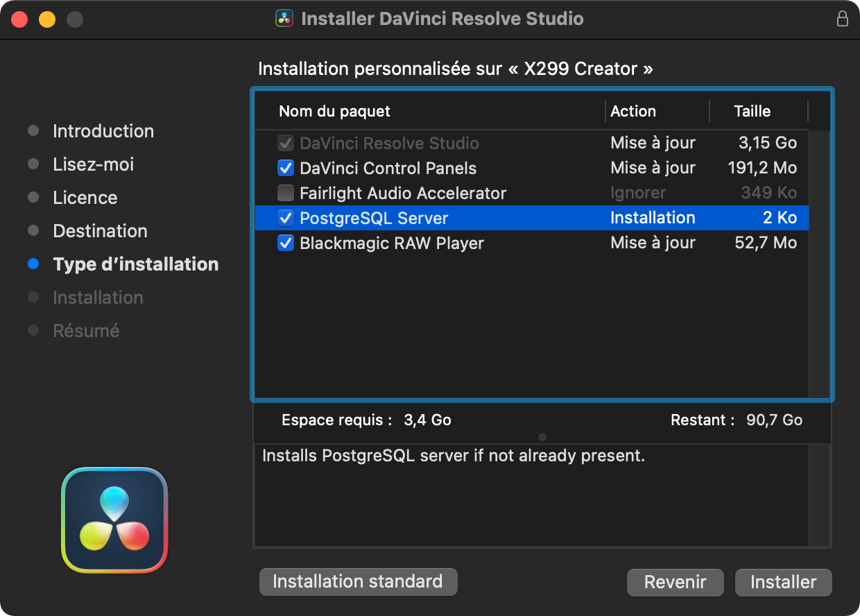Viewport: 860px width, 616px height.
Task: Click the DaVinci Resolve logo image
Action: tap(114, 520)
